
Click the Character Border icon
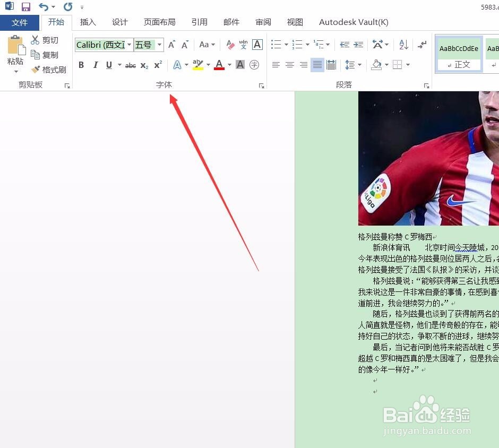click(257, 45)
